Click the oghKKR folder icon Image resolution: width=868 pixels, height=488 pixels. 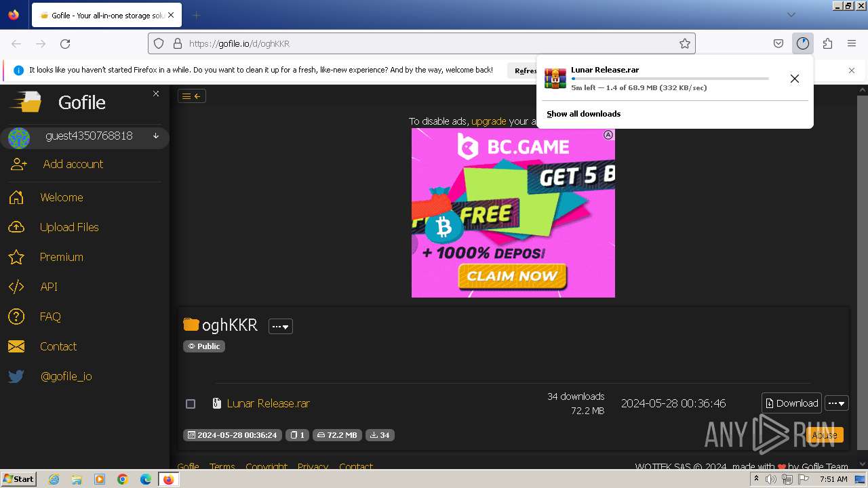tap(191, 325)
